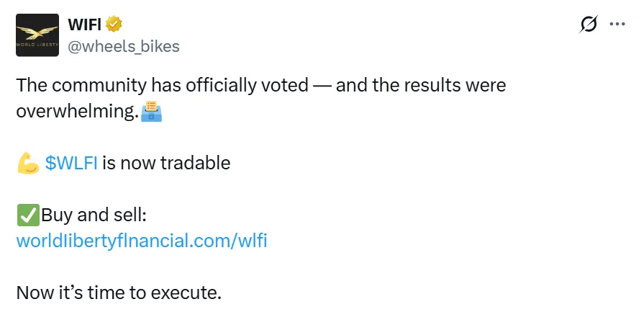Click the green check mark emoji

27,215
